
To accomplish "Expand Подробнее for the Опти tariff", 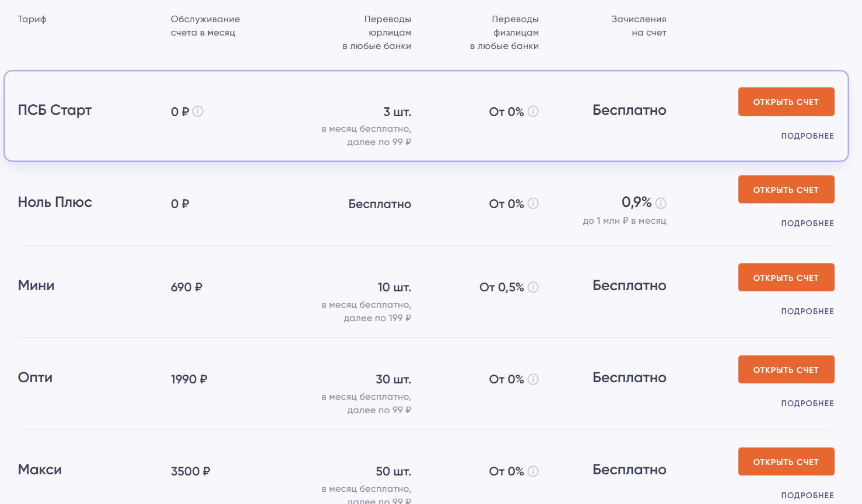I will point(807,403).
